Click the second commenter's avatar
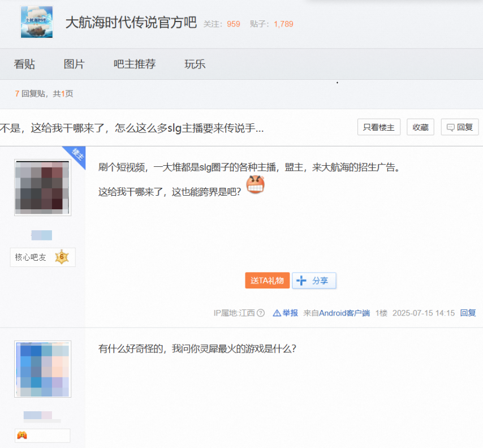Viewport: 483px width, 448px height. pos(42,369)
